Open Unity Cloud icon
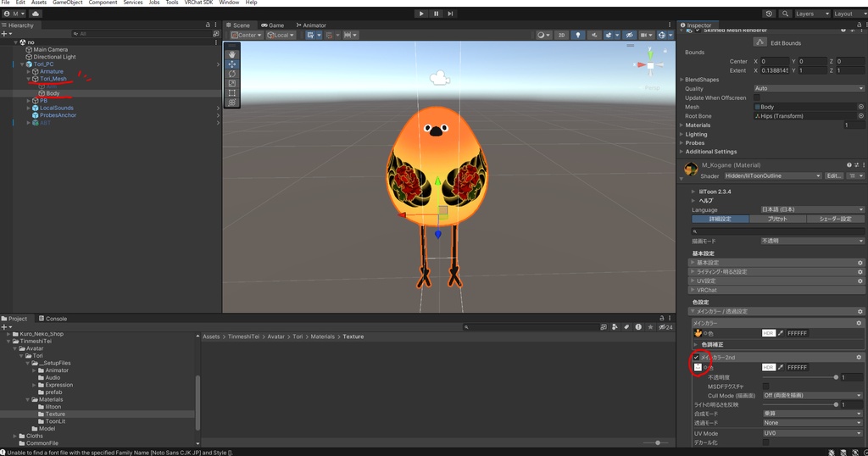868x456 pixels. pos(36,14)
